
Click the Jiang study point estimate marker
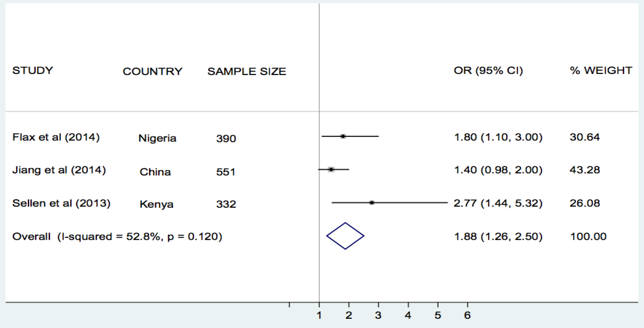click(x=331, y=169)
